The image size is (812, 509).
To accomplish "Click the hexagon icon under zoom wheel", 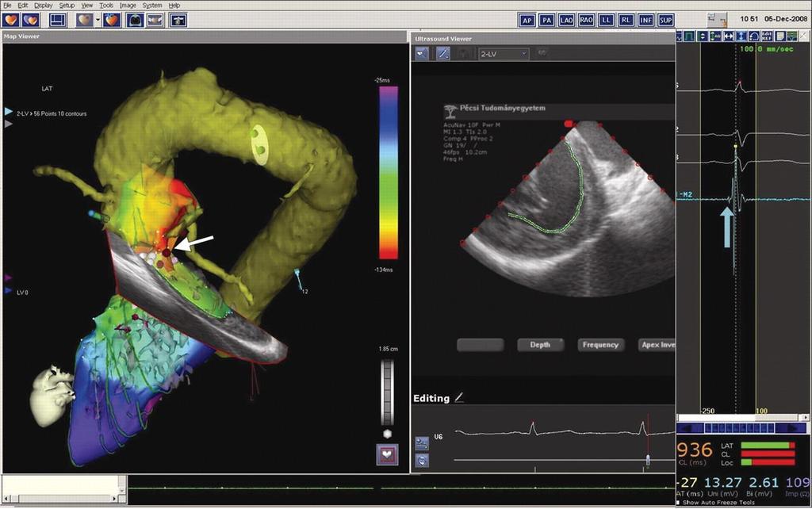I will (387, 434).
